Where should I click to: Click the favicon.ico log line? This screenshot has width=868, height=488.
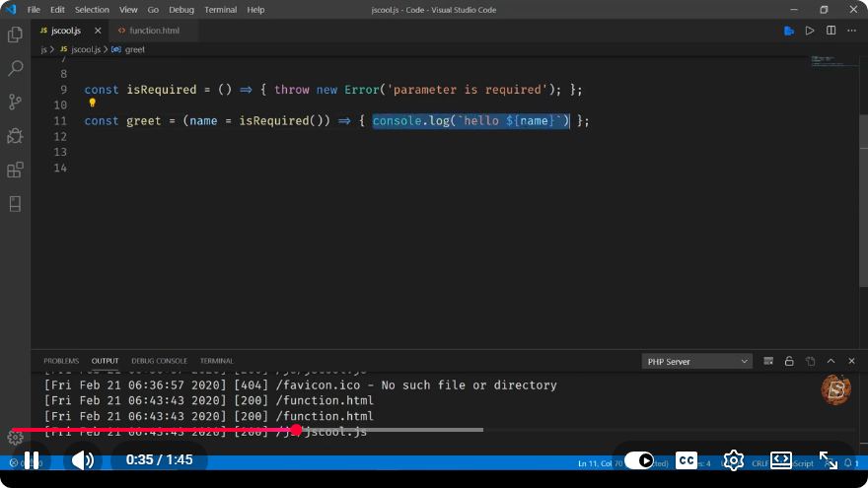pyautogui.click(x=300, y=385)
